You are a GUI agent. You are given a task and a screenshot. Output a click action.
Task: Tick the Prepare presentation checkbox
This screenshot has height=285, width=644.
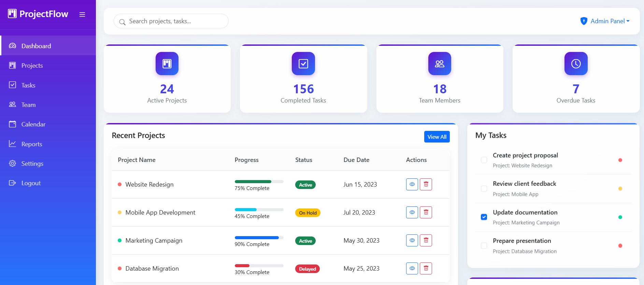484,246
